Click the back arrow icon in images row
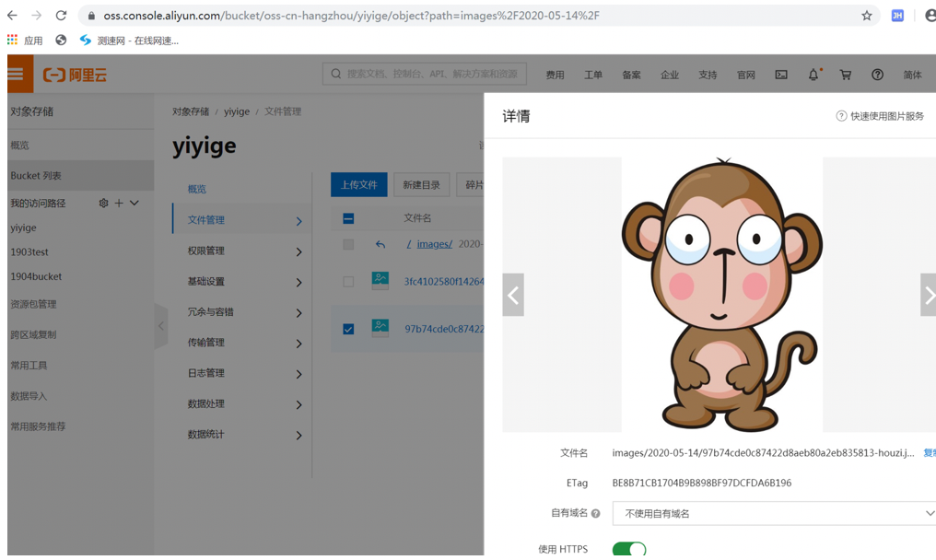The height and width of the screenshot is (560, 936). point(380,244)
